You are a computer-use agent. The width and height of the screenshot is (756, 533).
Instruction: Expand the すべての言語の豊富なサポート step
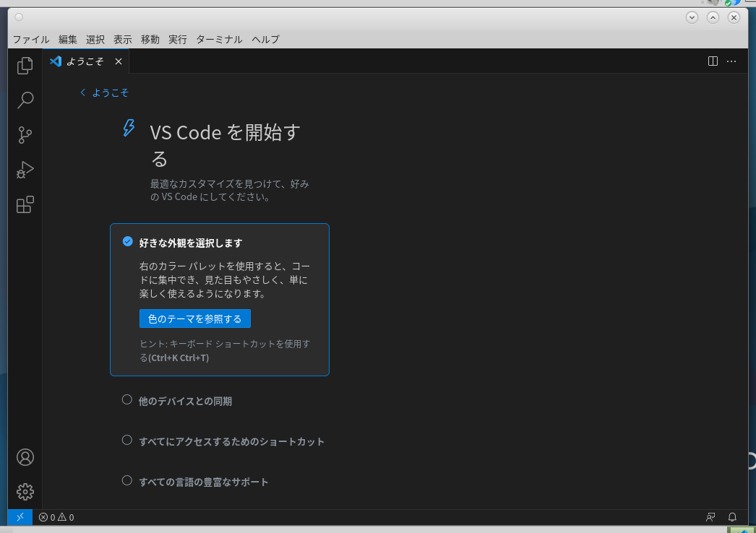coord(204,482)
